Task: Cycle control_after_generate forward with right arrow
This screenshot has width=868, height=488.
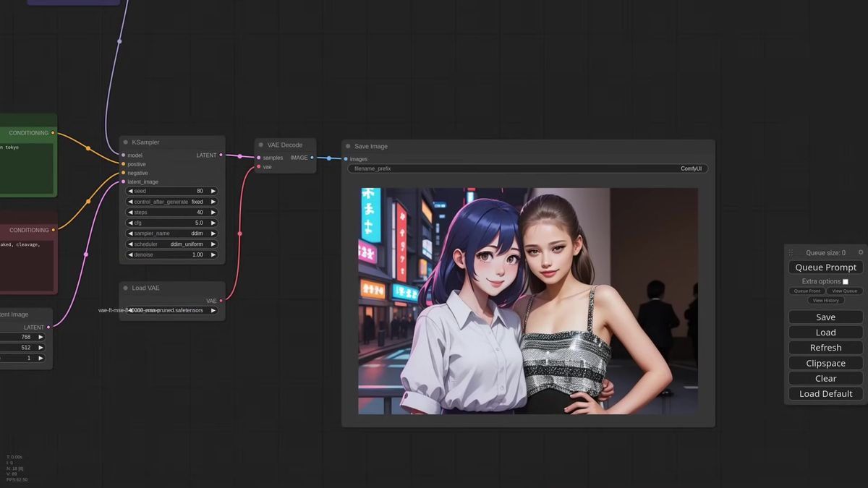Action: (213, 202)
